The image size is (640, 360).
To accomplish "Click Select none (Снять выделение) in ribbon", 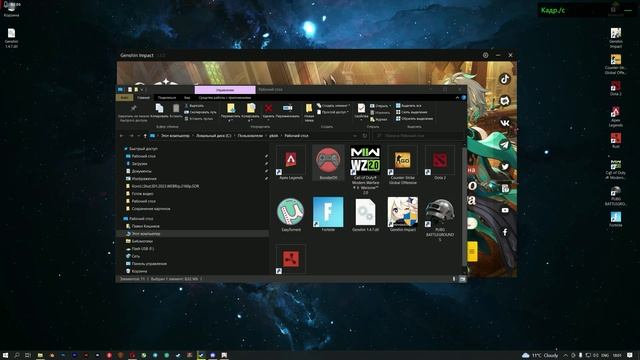I will [x=412, y=112].
